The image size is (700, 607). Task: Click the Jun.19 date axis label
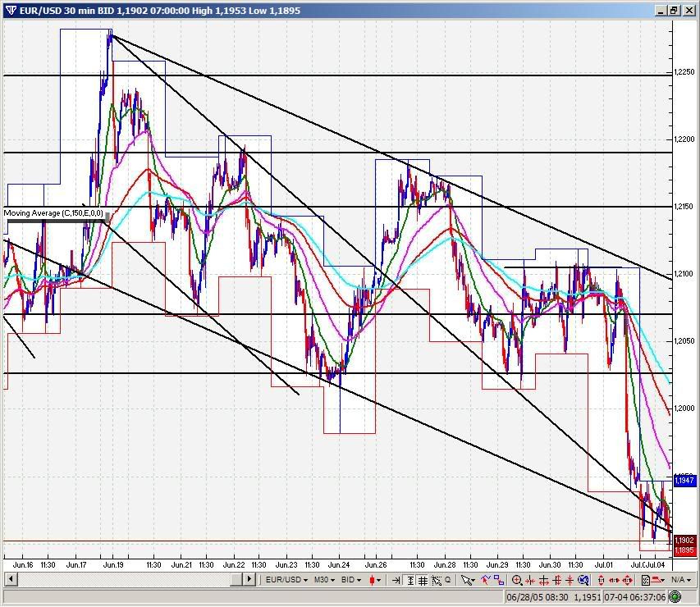113,564
